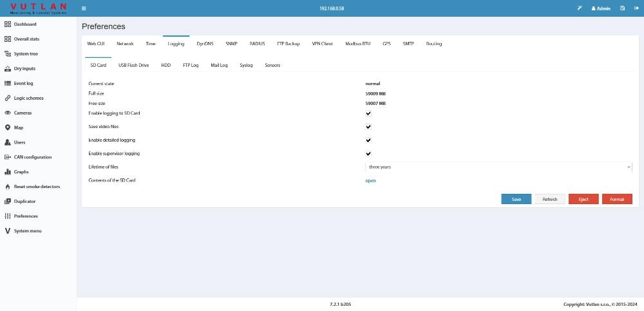
Task: Open Graphs via the bar chart icon
Action: pyautogui.click(x=7, y=172)
